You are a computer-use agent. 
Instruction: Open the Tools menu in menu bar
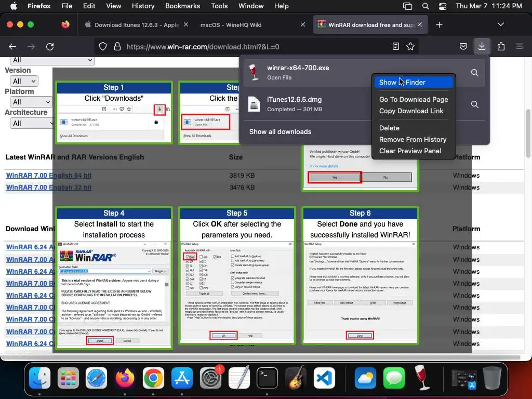click(x=219, y=6)
